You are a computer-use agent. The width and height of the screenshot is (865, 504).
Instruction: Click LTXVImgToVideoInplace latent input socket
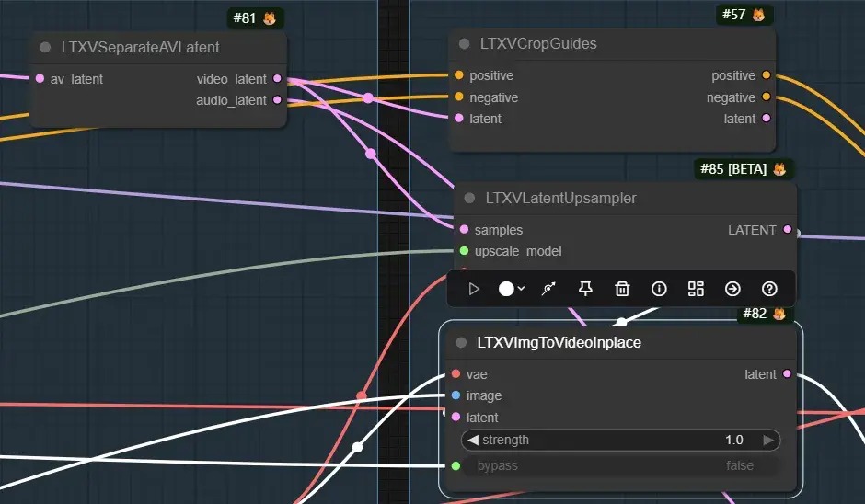click(x=456, y=417)
